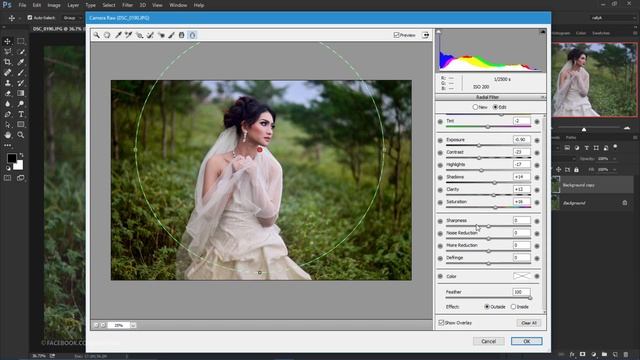This screenshot has width=640, height=360.
Task: Select the Background copy layer
Action: [592, 185]
